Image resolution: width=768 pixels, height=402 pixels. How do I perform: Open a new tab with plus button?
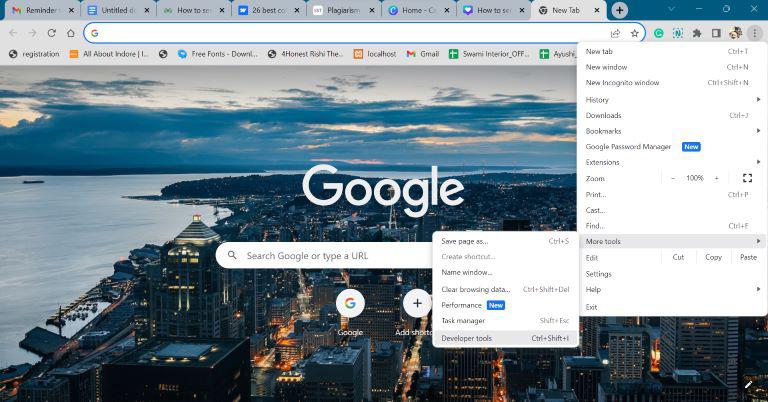tap(620, 10)
